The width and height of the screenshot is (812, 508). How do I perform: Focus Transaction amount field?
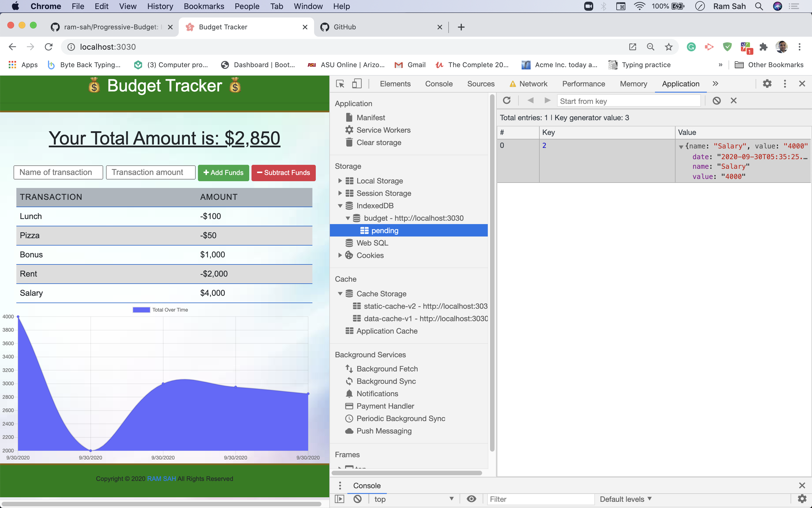[151, 172]
